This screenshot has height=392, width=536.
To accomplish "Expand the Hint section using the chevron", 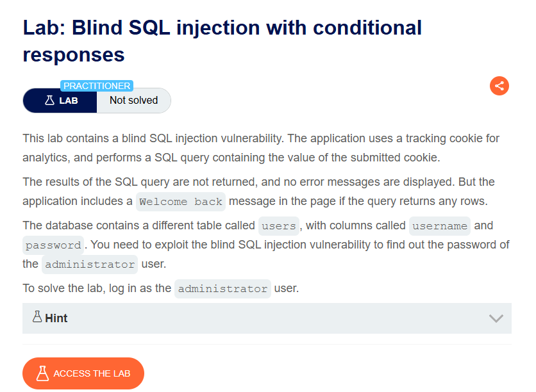I will [496, 318].
